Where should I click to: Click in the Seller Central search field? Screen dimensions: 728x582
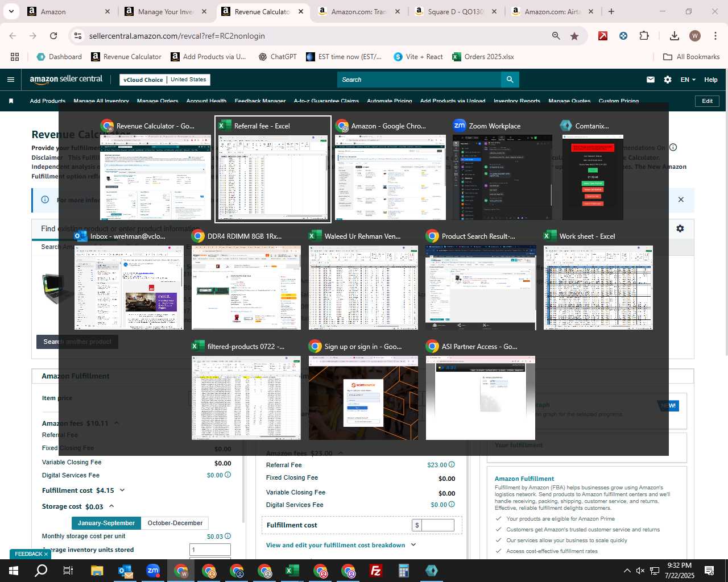point(419,80)
